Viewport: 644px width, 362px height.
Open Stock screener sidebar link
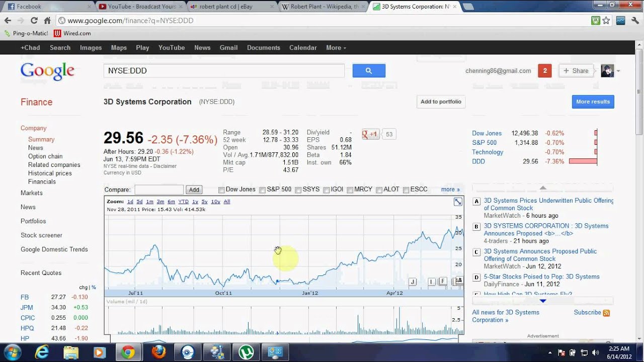pyautogui.click(x=41, y=235)
